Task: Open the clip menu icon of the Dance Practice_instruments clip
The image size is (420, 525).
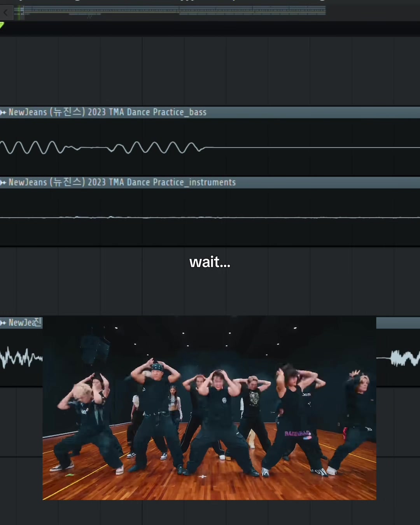Action: click(x=3, y=182)
